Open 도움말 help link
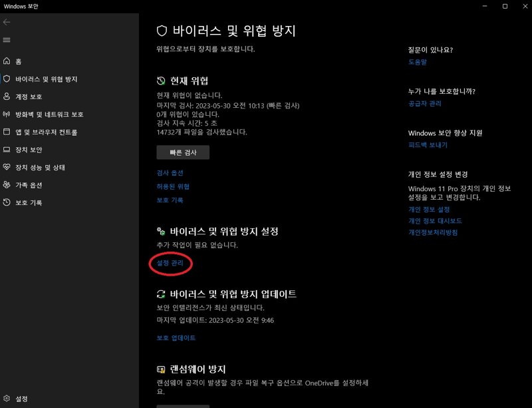 click(418, 62)
